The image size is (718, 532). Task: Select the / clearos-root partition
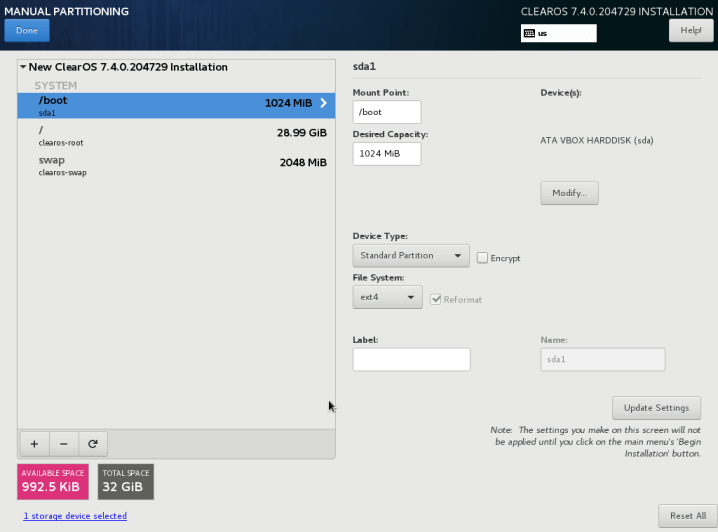coord(176,136)
